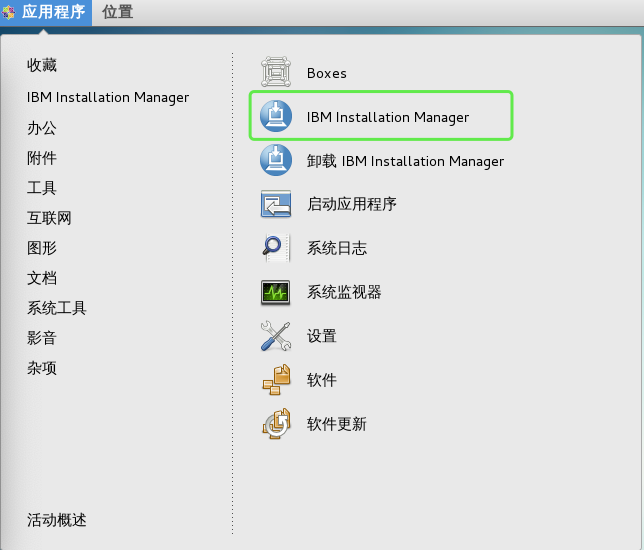Image resolution: width=644 pixels, height=550 pixels.
Task: Open 启动应用程序 label
Action: click(x=352, y=204)
